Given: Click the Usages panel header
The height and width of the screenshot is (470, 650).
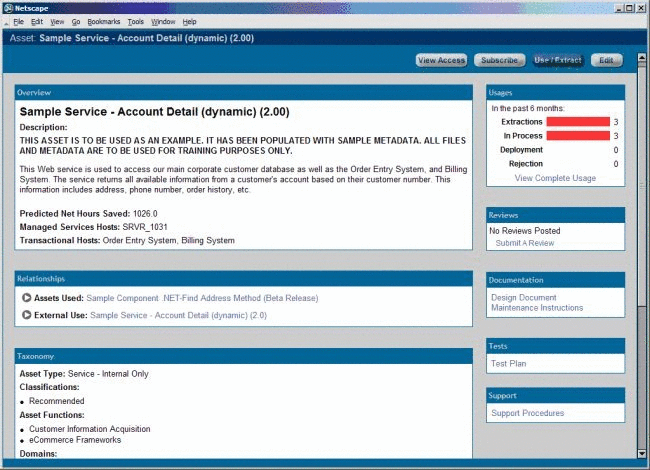Looking at the screenshot, I should pyautogui.click(x=555, y=92).
